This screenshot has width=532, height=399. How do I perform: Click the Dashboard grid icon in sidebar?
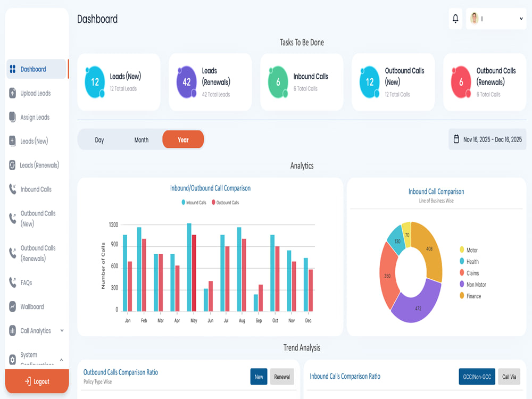pyautogui.click(x=13, y=69)
